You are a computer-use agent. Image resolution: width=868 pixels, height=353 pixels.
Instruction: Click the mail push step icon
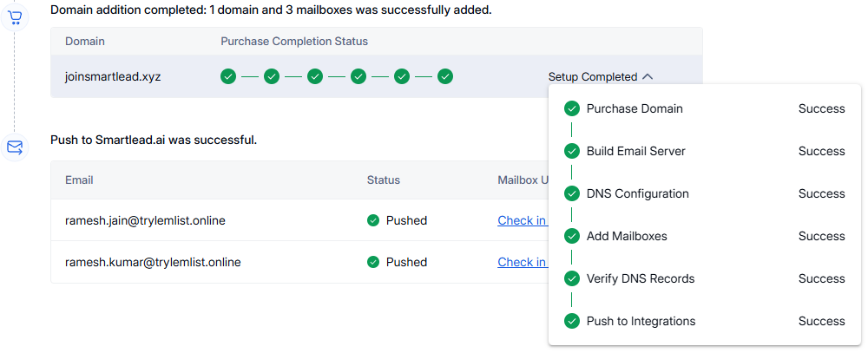[x=15, y=147]
